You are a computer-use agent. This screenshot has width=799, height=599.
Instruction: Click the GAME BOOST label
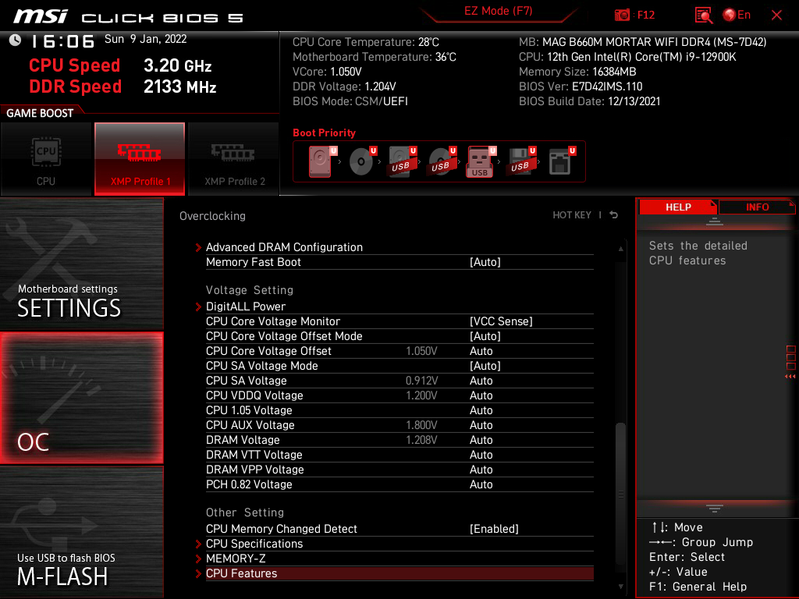[x=40, y=113]
